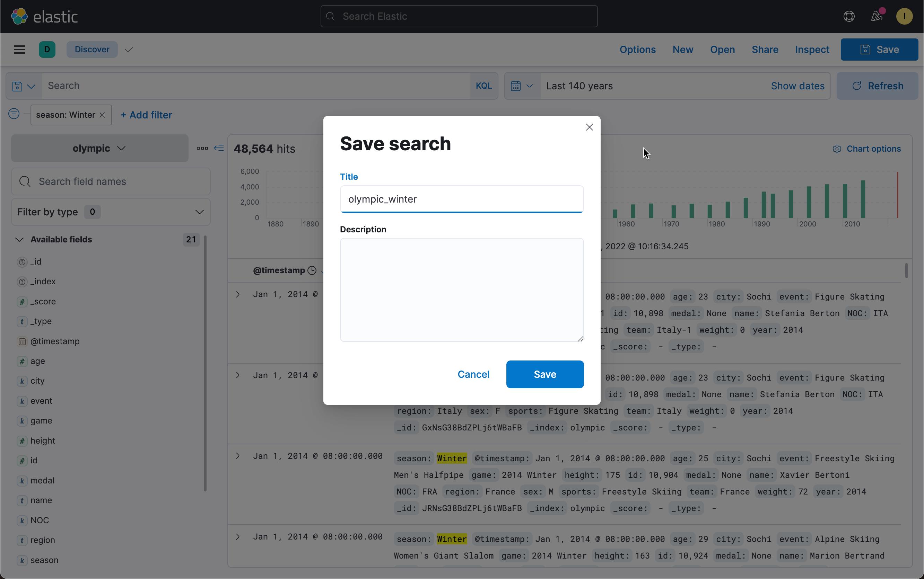Click the dialog Save button

tap(544, 374)
